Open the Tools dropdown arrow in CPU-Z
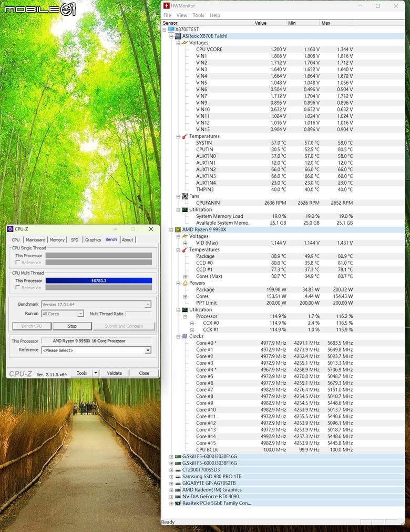The image size is (410, 532). (x=96, y=373)
